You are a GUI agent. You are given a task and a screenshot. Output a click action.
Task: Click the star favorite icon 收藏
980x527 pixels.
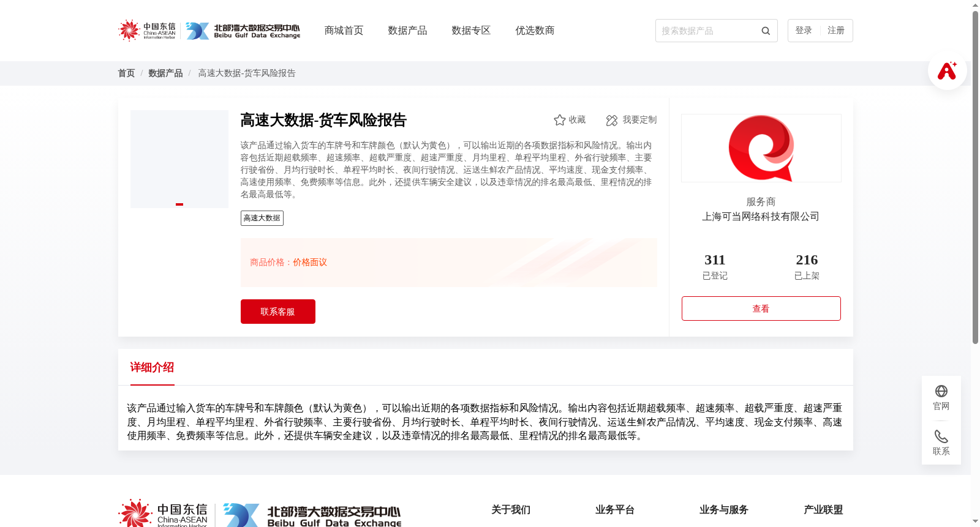[x=559, y=120]
